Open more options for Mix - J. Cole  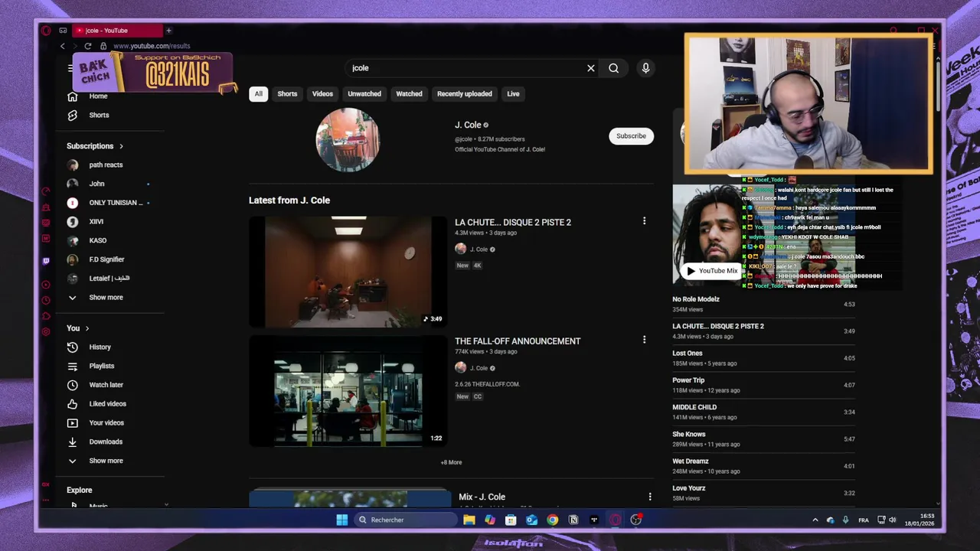pyautogui.click(x=650, y=497)
